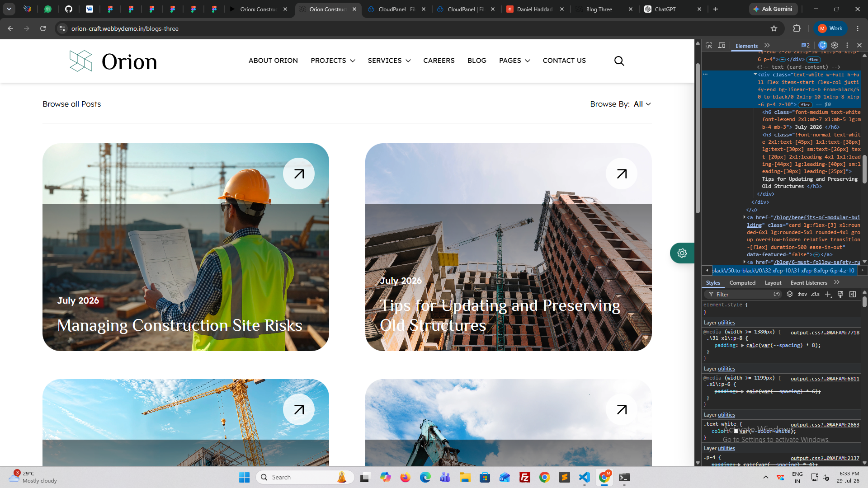Open the Windows Start menu
The image size is (868, 488).
coord(244,477)
